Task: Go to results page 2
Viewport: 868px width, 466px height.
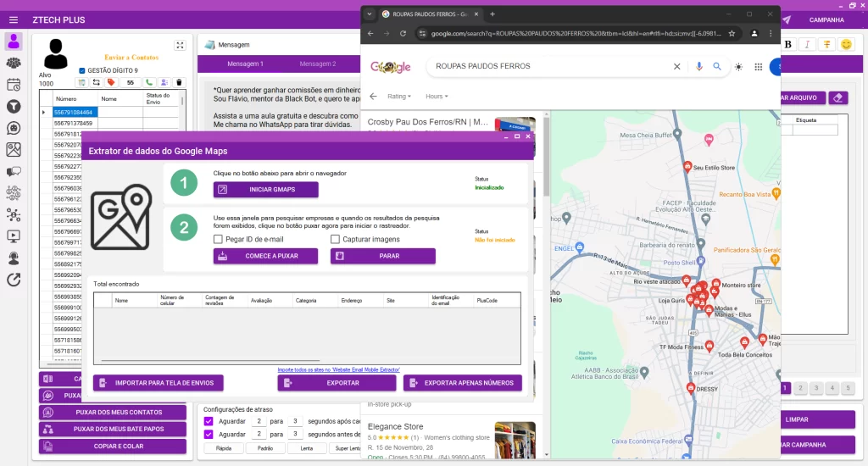Action: tap(800, 388)
